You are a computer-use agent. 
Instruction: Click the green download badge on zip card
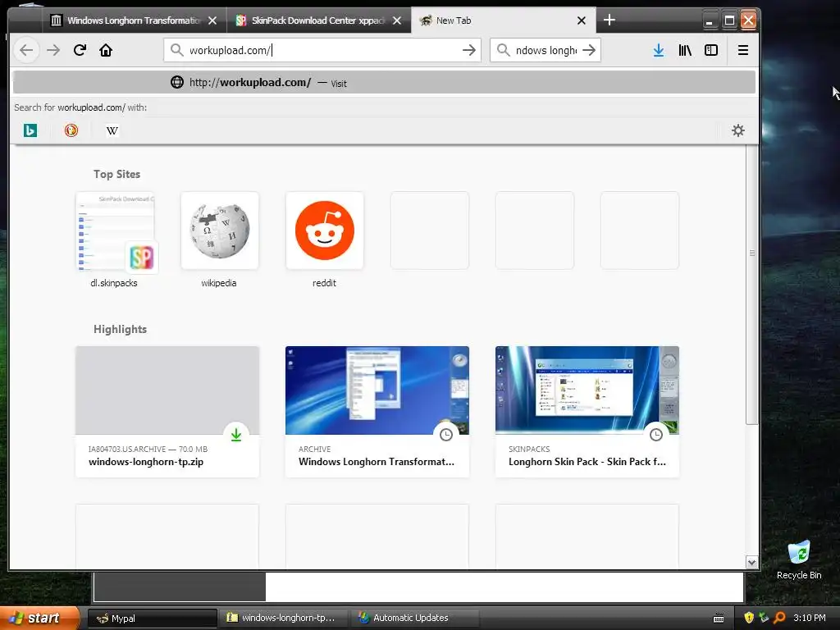tap(236, 435)
